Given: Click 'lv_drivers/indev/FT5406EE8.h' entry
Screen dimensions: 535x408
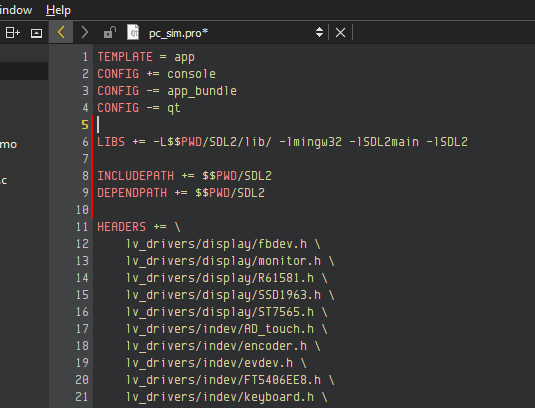Looking at the screenshot, I should point(223,381).
